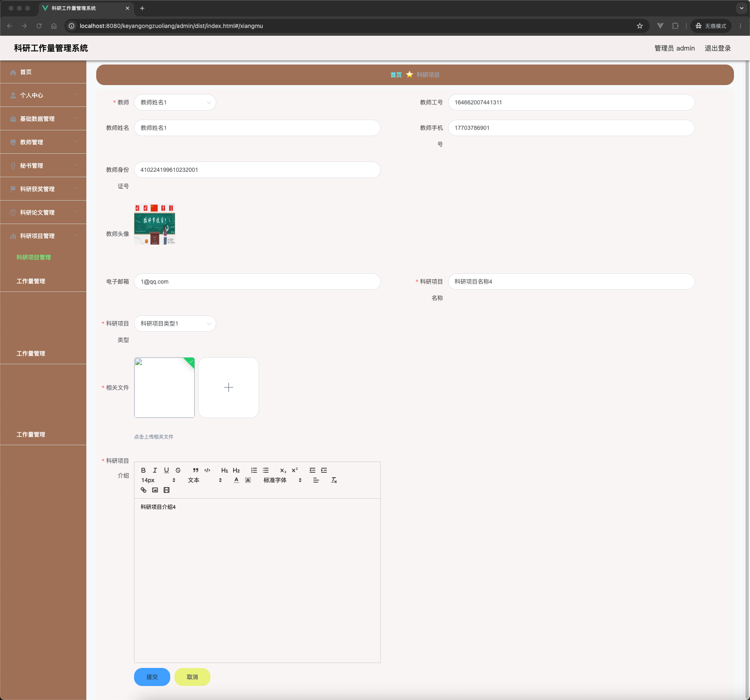The height and width of the screenshot is (700, 750).
Task: Focus the 科研项目名称 input field
Action: pos(572,282)
